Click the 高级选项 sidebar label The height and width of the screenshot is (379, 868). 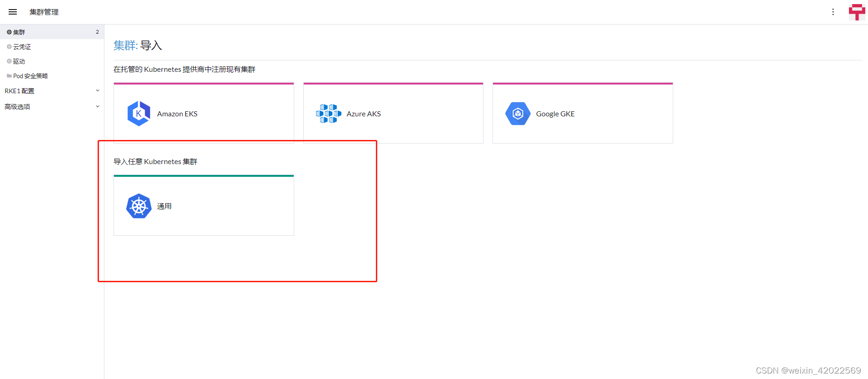click(17, 107)
